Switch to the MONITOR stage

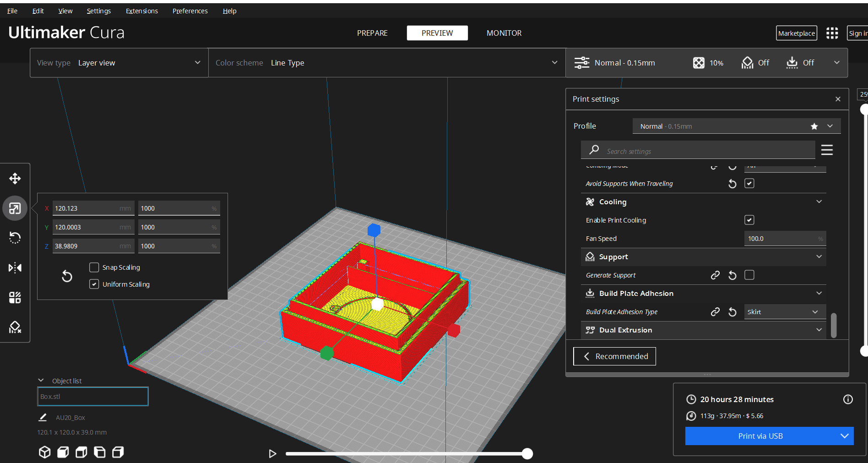[504, 33]
